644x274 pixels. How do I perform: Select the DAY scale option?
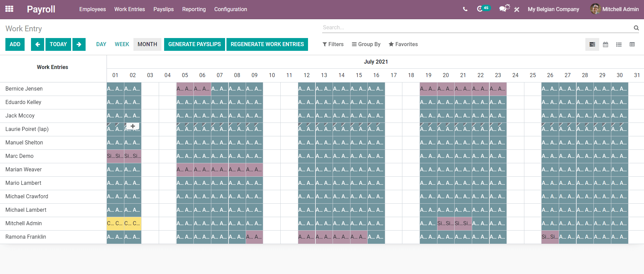click(x=101, y=44)
